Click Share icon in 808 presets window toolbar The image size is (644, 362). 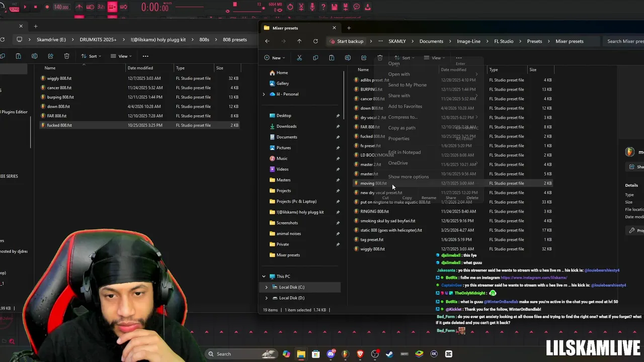50,56
